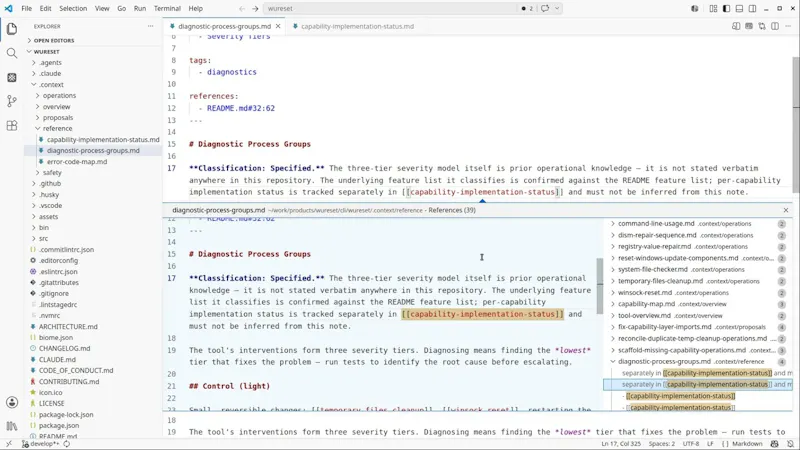
Task: Open the Copilot status icon in status bar
Action: [x=774, y=444]
